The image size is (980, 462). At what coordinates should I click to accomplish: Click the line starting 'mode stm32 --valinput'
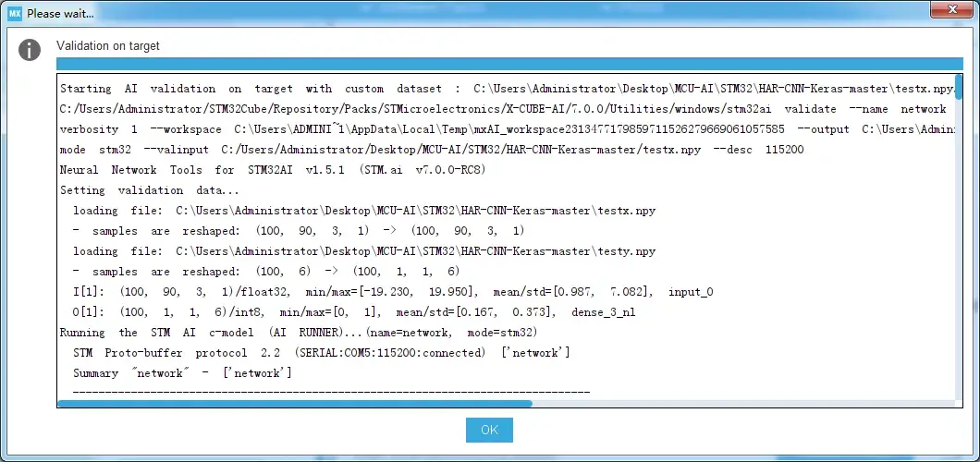pos(432,150)
